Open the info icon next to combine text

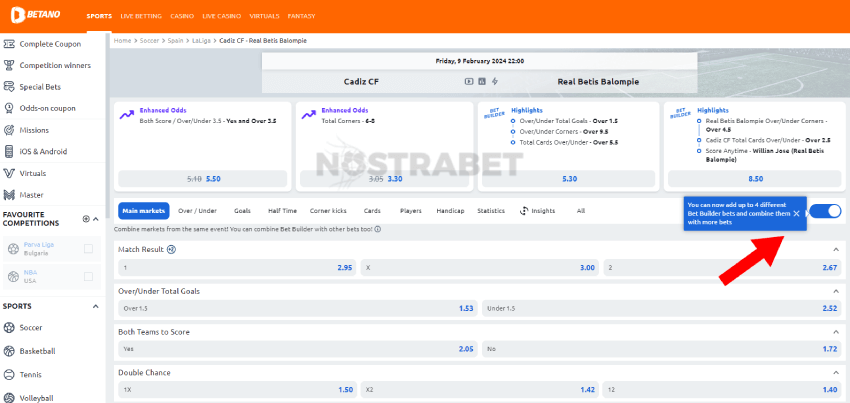click(x=377, y=229)
